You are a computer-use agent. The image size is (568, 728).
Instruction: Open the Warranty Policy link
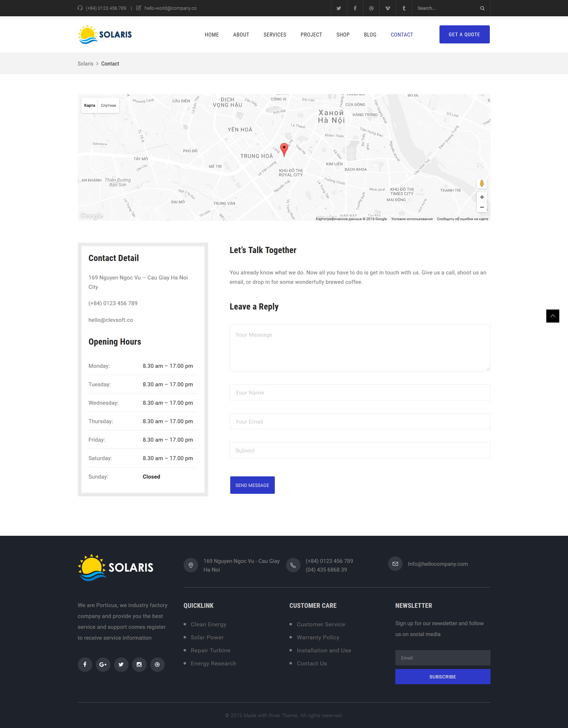click(318, 637)
